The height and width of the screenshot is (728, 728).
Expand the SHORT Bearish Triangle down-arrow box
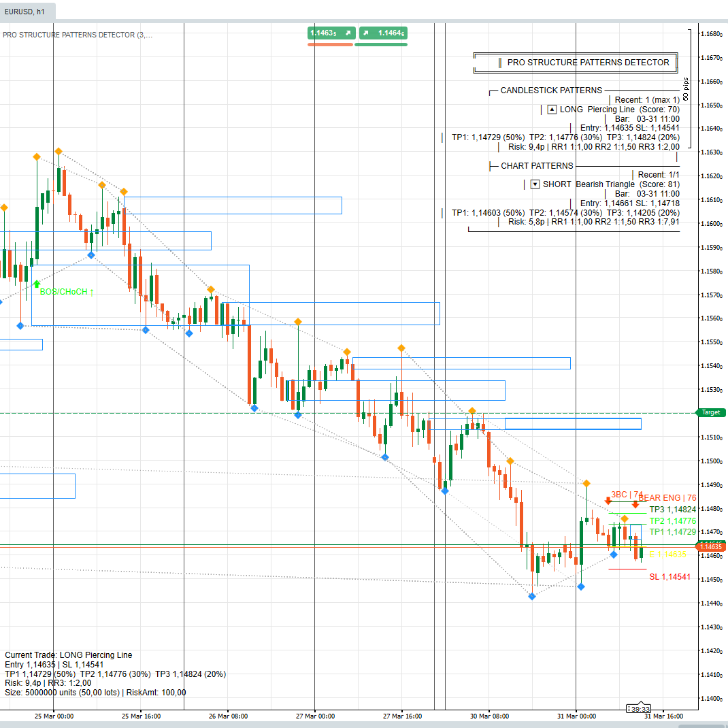click(x=535, y=184)
